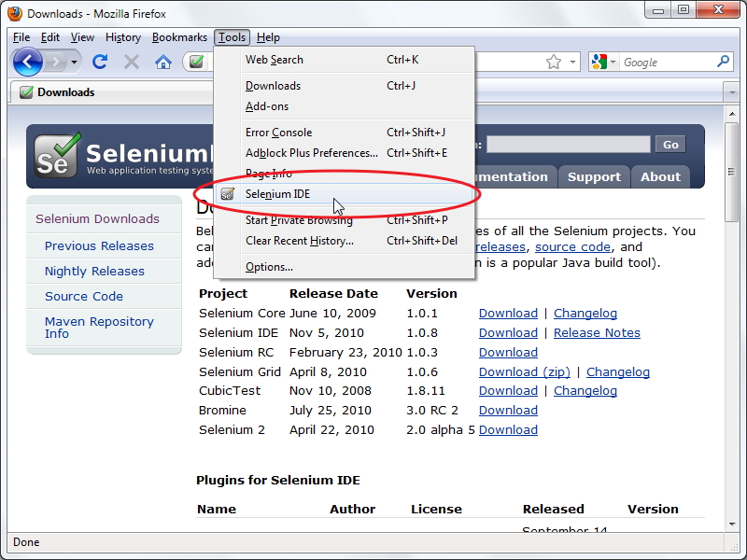
Task: Click the Stop loading X icon
Action: (132, 62)
